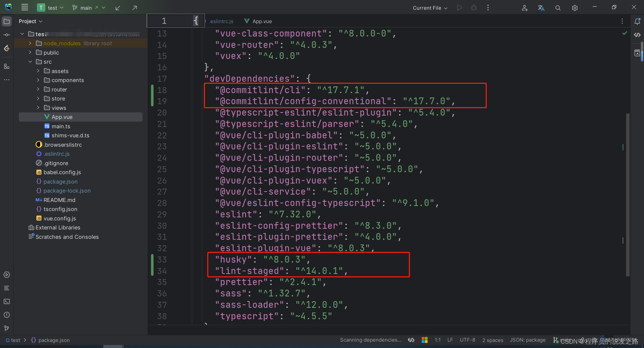Expand the assets folder
This screenshot has width=644, height=348.
click(x=38, y=71)
